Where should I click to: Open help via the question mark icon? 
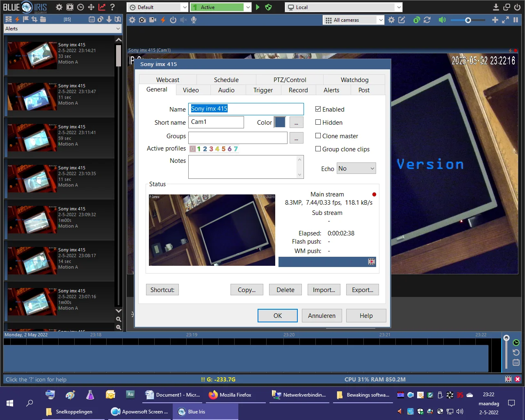[112, 7]
